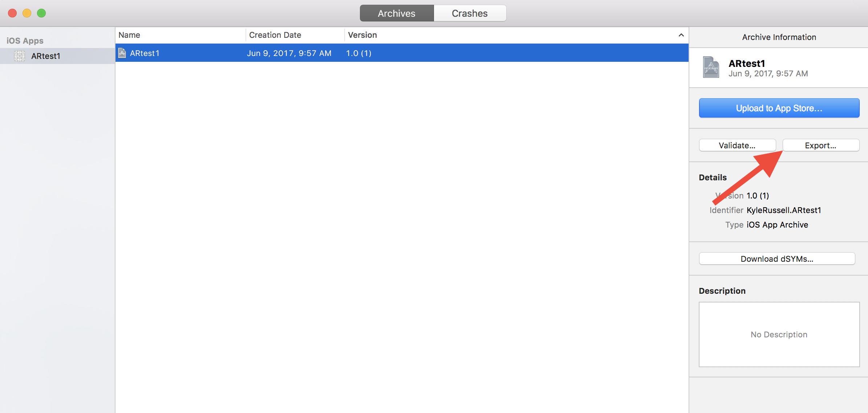This screenshot has width=868, height=413.
Task: Switch to the Crashes tab
Action: click(470, 13)
